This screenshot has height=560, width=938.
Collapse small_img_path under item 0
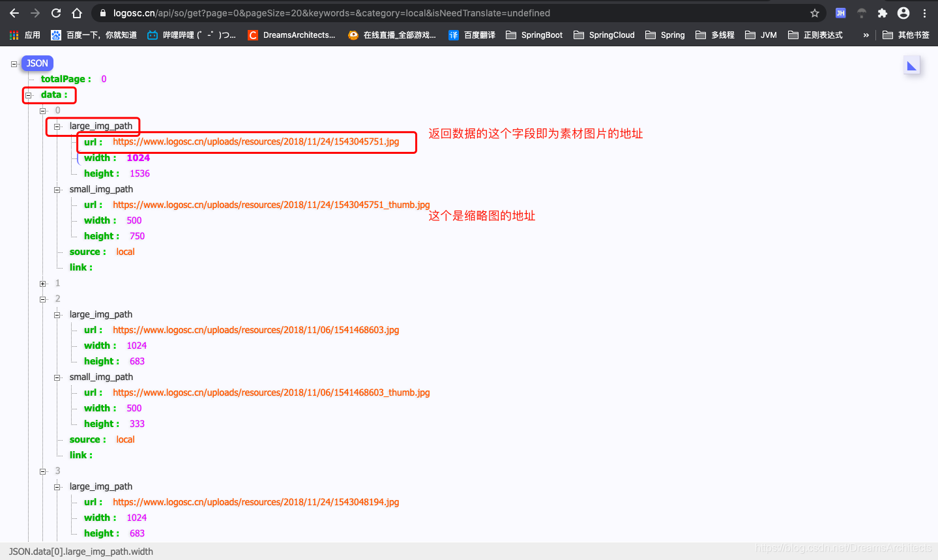click(57, 190)
